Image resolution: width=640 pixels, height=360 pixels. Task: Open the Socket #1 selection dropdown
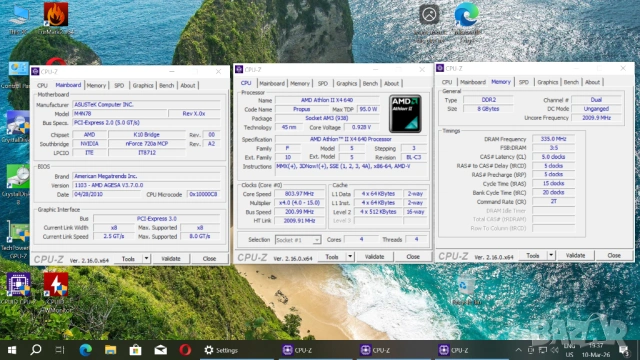point(298,240)
